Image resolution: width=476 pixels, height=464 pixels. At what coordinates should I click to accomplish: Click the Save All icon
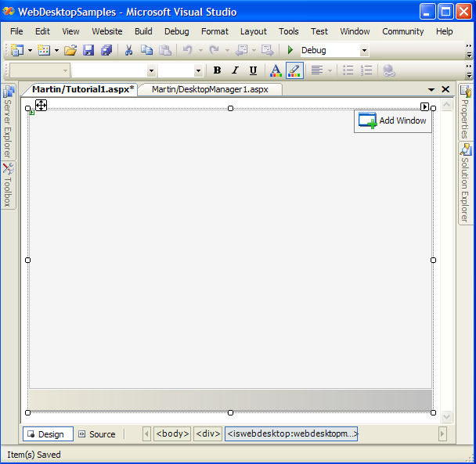[106, 50]
